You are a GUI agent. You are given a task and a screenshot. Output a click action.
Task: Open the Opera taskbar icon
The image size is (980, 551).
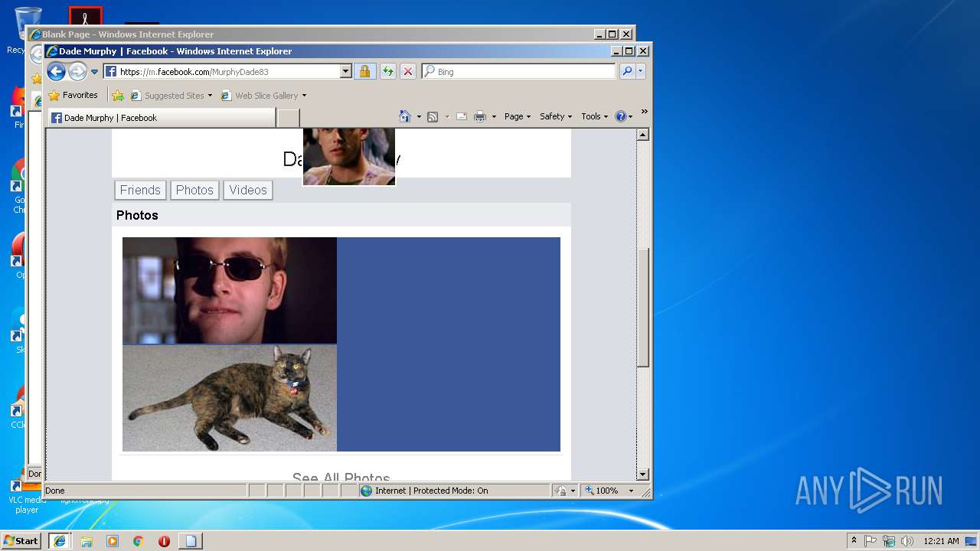(164, 541)
